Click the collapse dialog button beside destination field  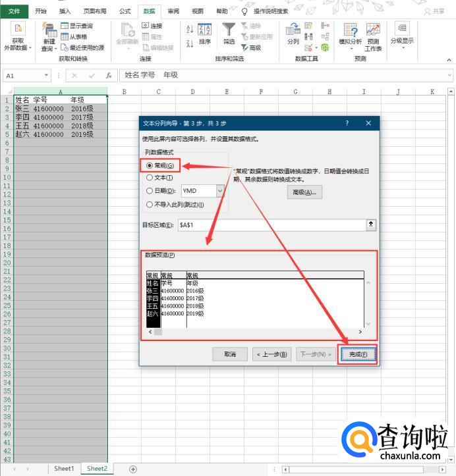tap(371, 225)
